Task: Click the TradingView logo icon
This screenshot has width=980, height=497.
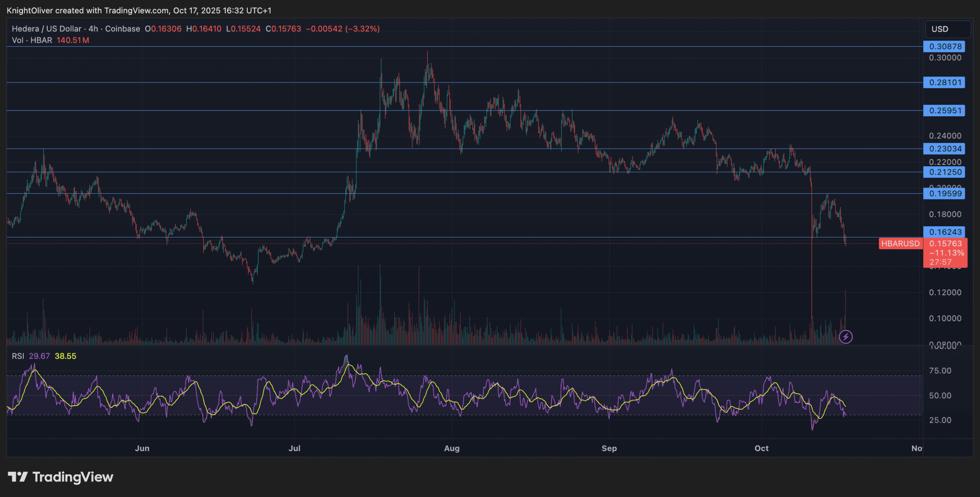Action: [18, 477]
